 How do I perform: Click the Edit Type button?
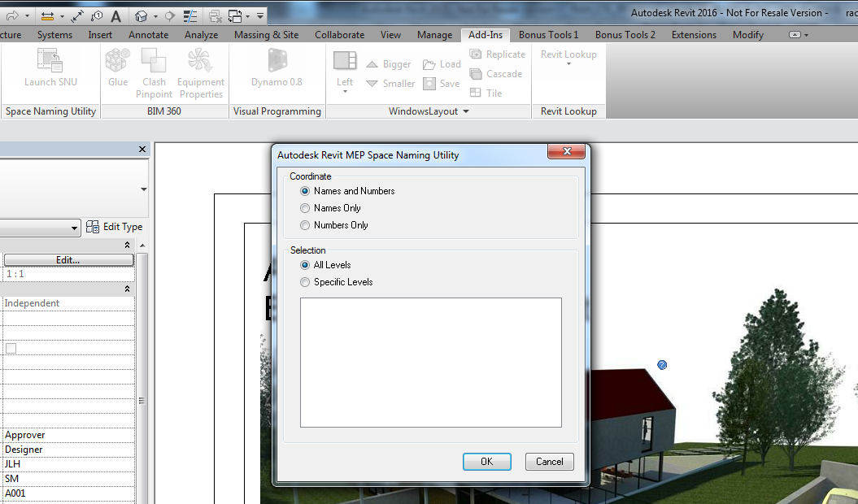[x=115, y=227]
